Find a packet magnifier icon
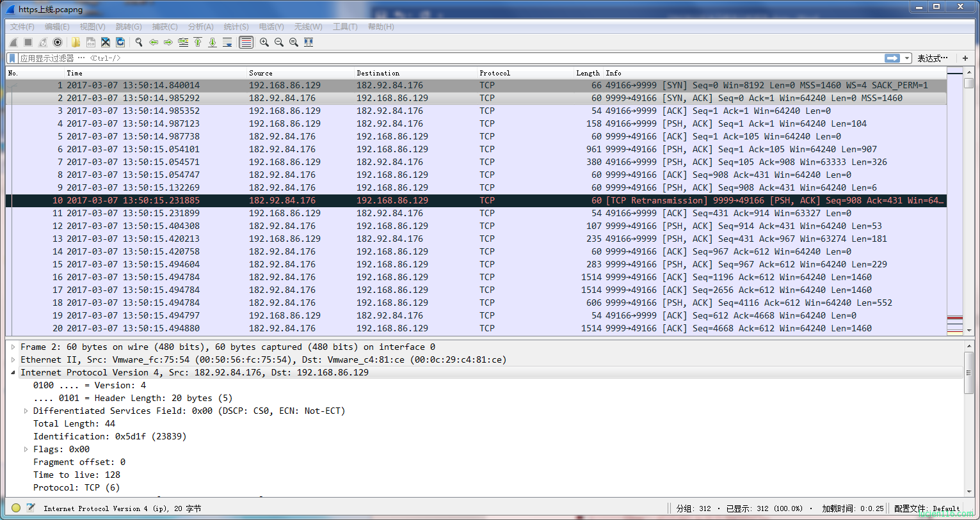Screen dimensions: 980x520 139,42
